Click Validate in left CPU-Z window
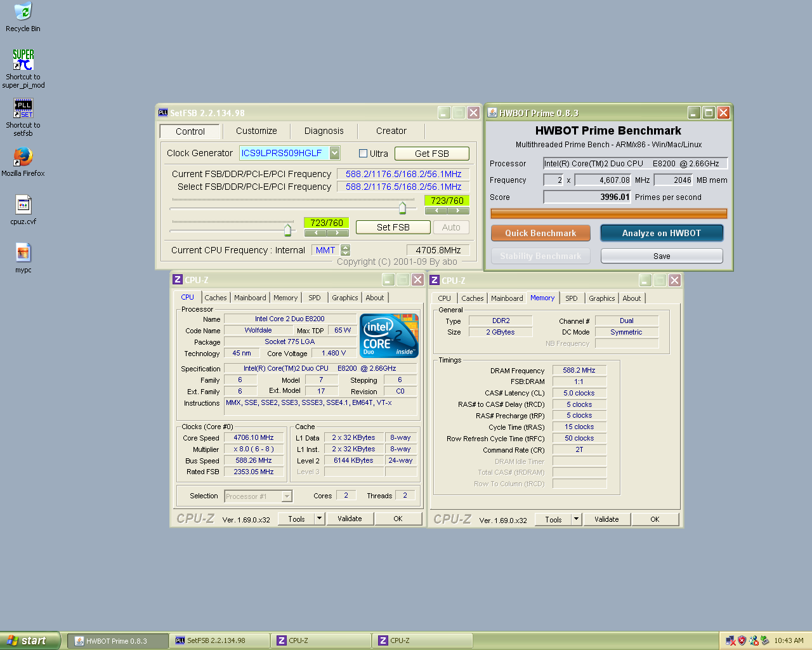The height and width of the screenshot is (650, 812). [x=350, y=519]
